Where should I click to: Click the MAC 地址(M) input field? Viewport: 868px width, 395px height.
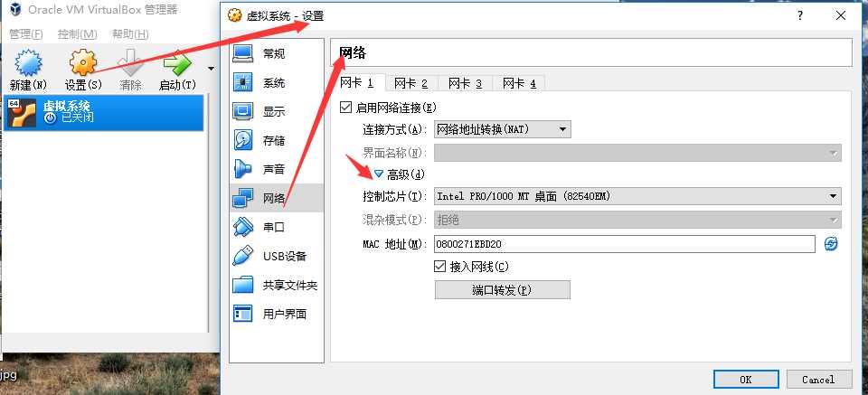click(x=625, y=244)
